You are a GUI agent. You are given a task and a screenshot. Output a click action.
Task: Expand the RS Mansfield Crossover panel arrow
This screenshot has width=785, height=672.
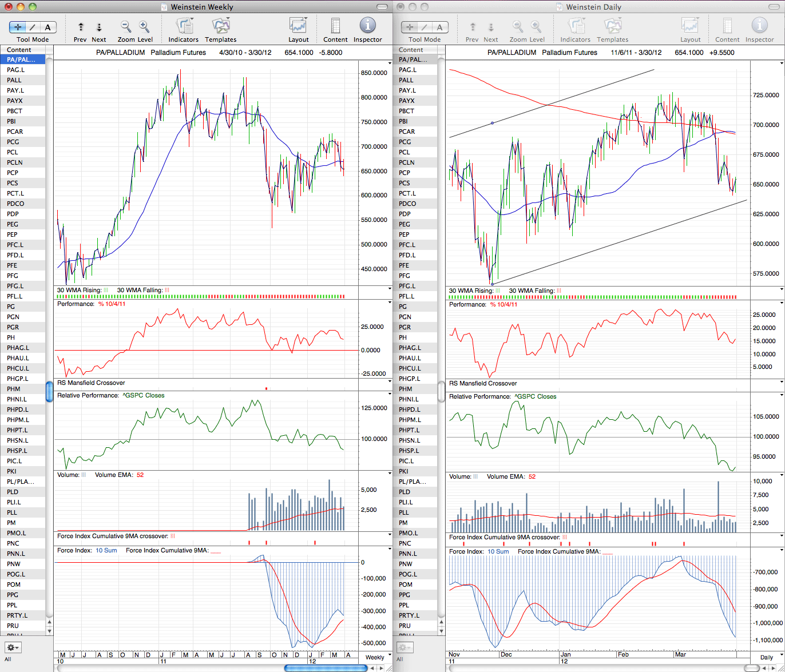(390, 382)
